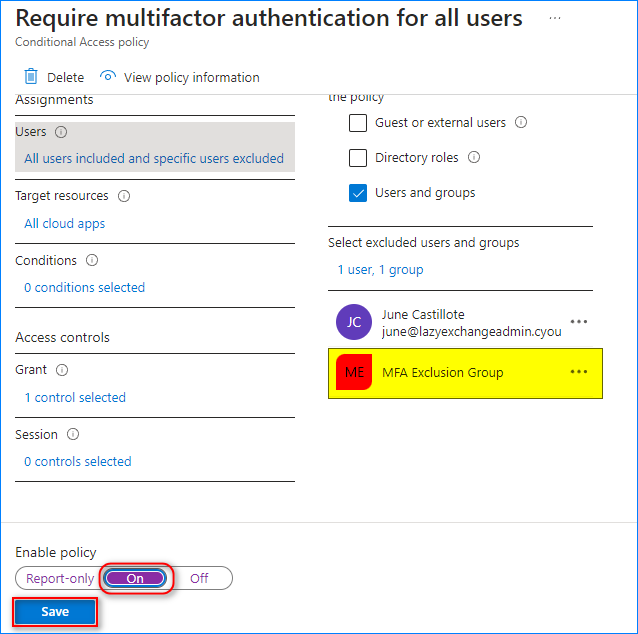This screenshot has height=634, width=638.
Task: Click the Select excluded users and groups heading
Action: [x=424, y=243]
